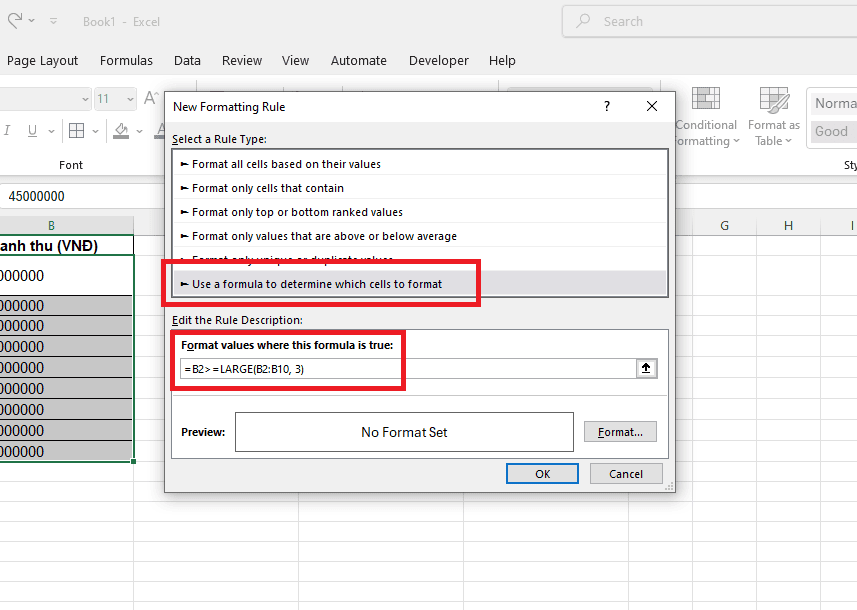857x610 pixels.
Task: Click the Help question mark in dialog
Action: click(x=607, y=106)
